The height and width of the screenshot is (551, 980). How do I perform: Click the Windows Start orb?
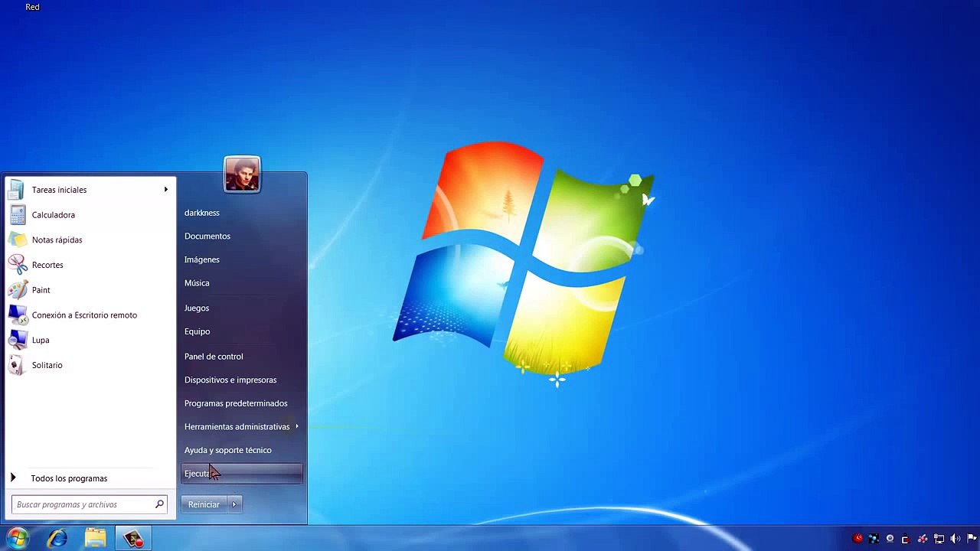17,539
